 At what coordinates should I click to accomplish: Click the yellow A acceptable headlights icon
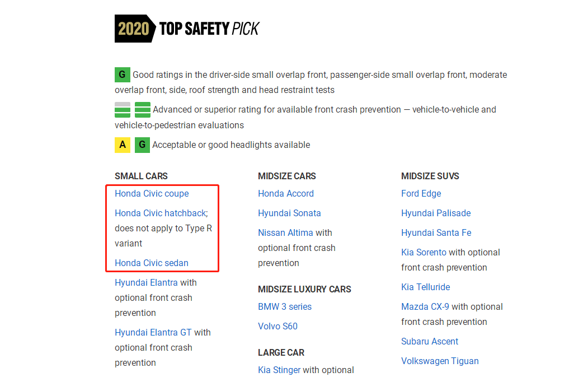(123, 145)
